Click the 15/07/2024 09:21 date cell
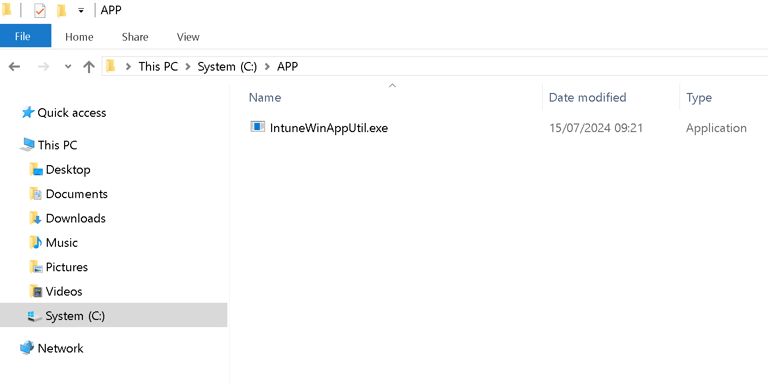This screenshot has width=768, height=384. tap(596, 128)
